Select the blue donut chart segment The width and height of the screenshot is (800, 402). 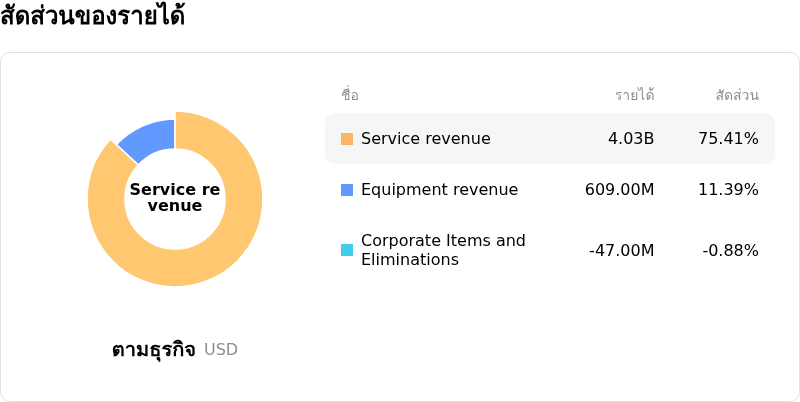[x=149, y=138]
